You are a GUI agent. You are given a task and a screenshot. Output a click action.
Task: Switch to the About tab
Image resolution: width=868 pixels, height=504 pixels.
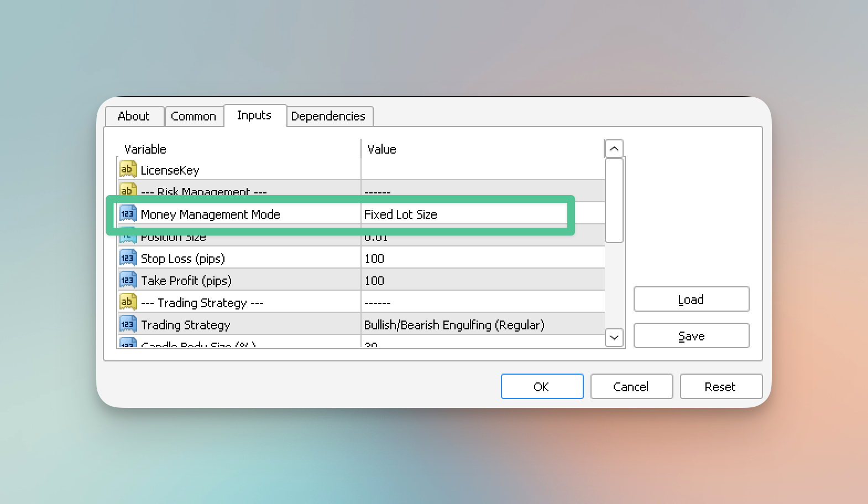pyautogui.click(x=134, y=117)
